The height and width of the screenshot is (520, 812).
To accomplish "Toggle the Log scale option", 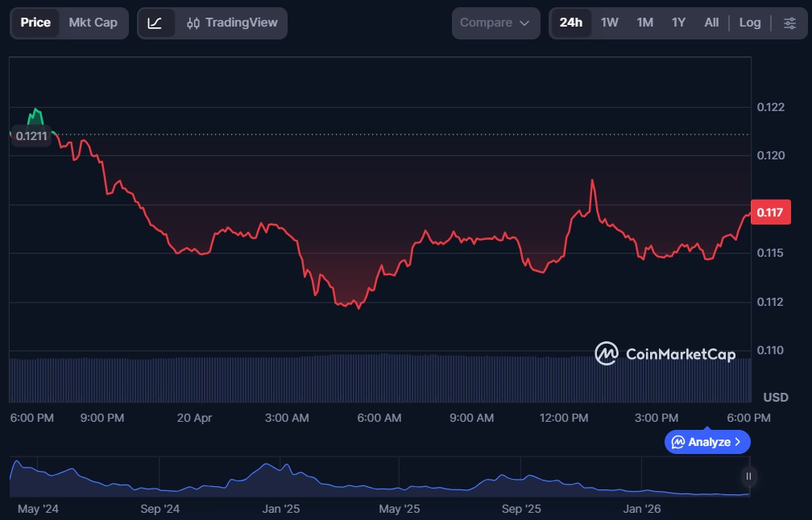I will [749, 23].
